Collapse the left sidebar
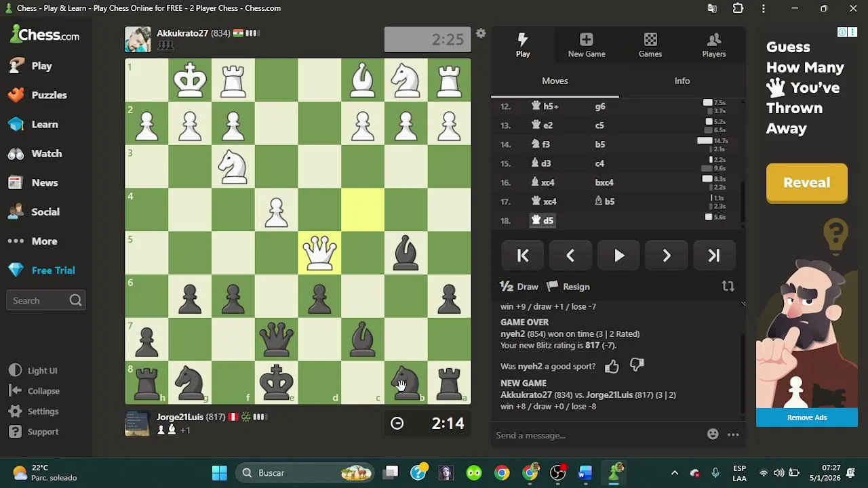Screen dimensions: 868x488 35,391
